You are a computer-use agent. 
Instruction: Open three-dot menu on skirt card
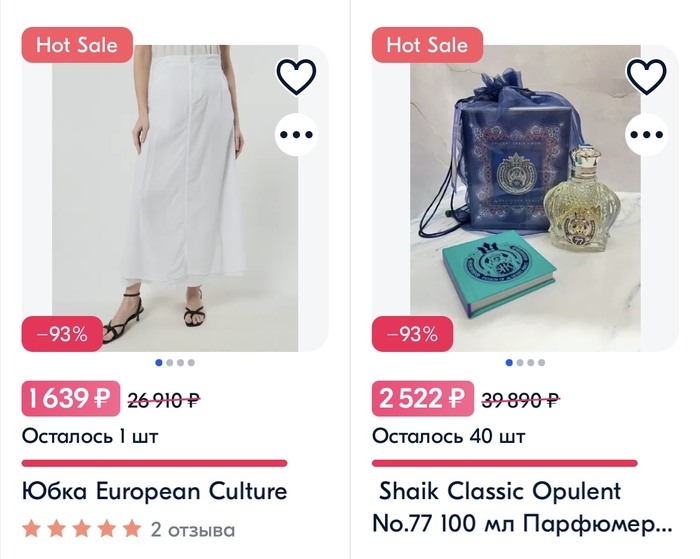[296, 134]
